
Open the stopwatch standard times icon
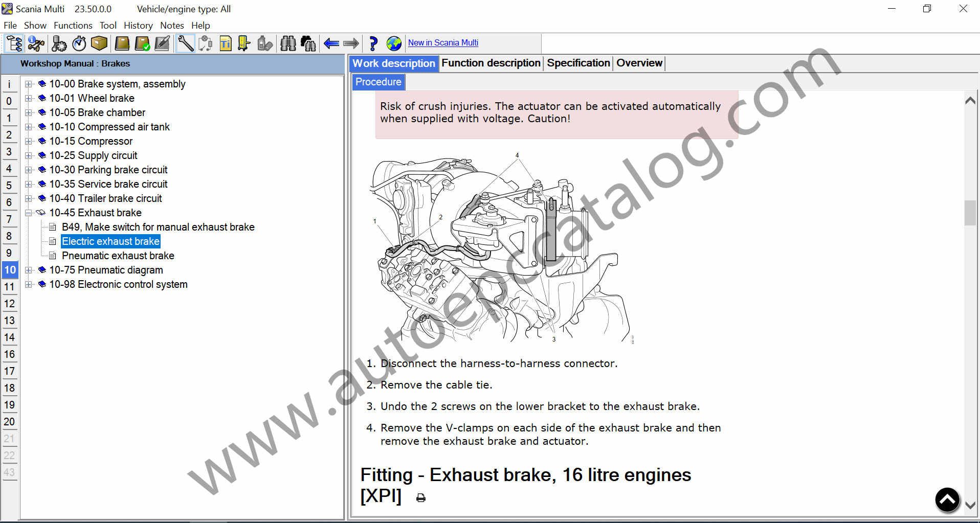tap(79, 43)
